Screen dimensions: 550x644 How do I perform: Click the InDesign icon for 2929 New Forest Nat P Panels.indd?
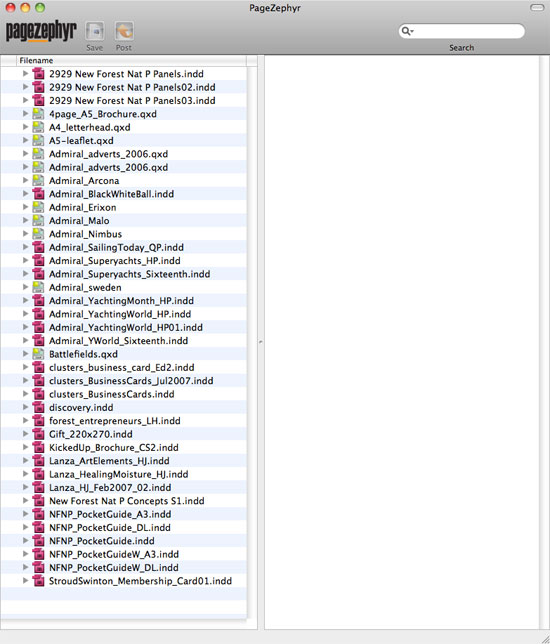(x=38, y=74)
